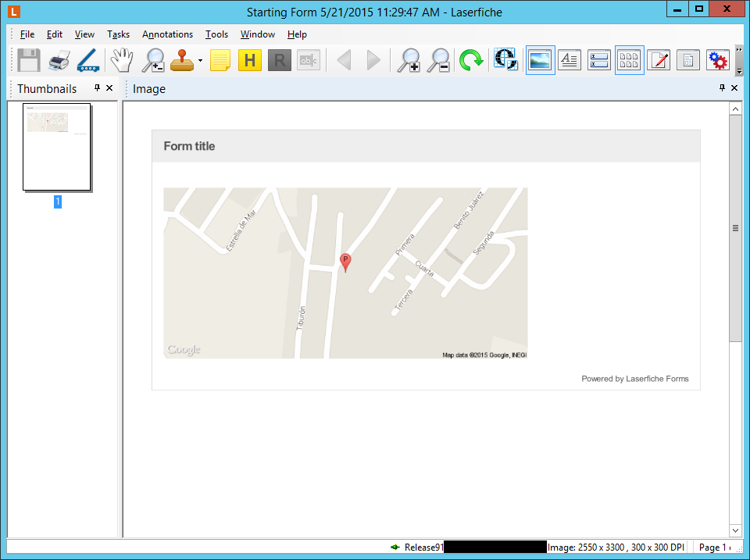The image size is (750, 560).
Task: Toggle the Thumbnails pane button
Action: [x=630, y=60]
